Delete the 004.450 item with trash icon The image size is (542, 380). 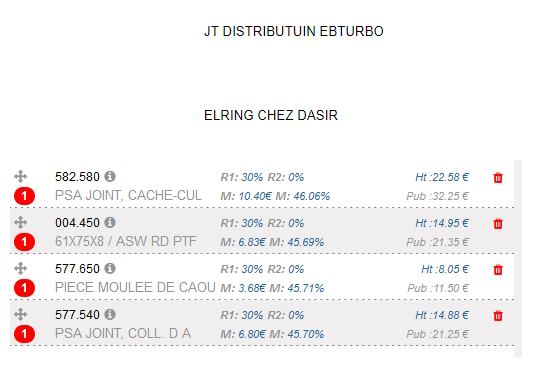click(498, 224)
